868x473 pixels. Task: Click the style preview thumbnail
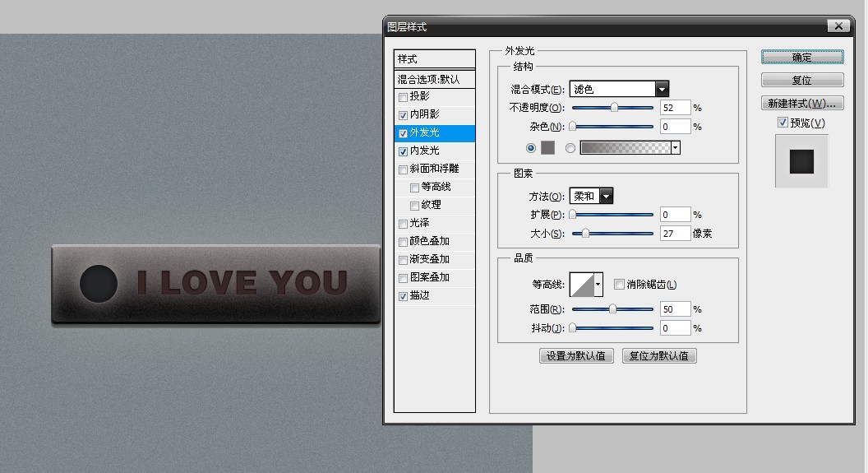801,161
